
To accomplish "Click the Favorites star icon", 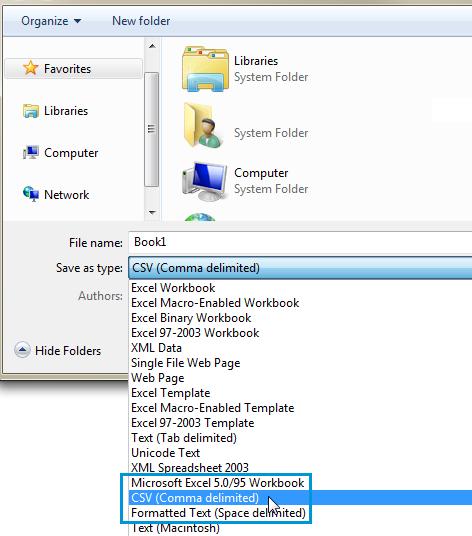I will point(30,68).
